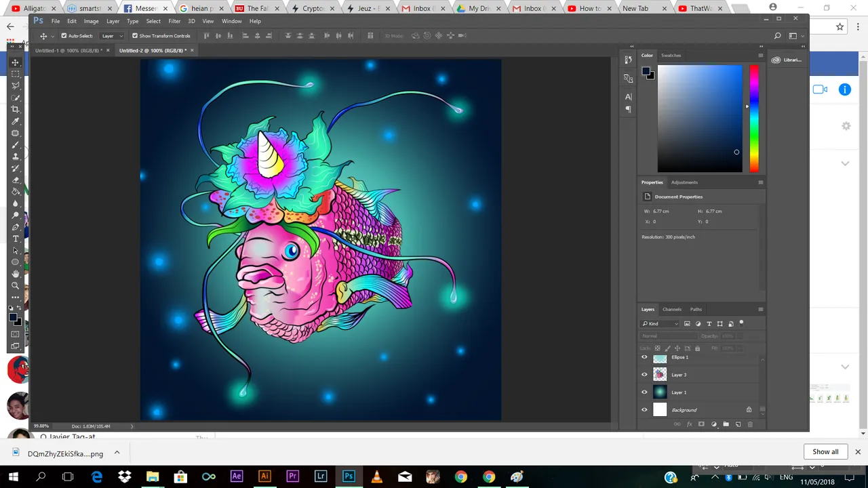Select the Ellipse shape tool
This screenshot has width=868, height=488.
[x=15, y=262]
